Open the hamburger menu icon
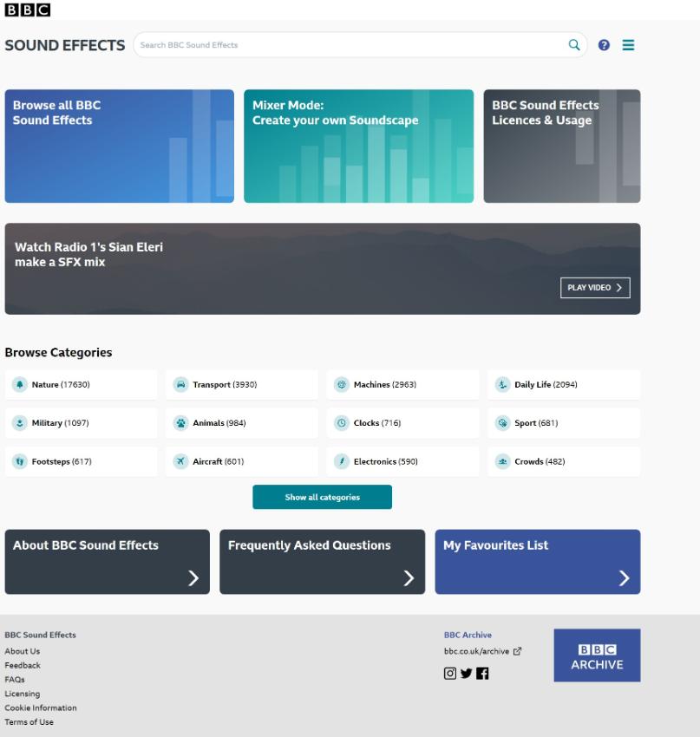 point(628,45)
